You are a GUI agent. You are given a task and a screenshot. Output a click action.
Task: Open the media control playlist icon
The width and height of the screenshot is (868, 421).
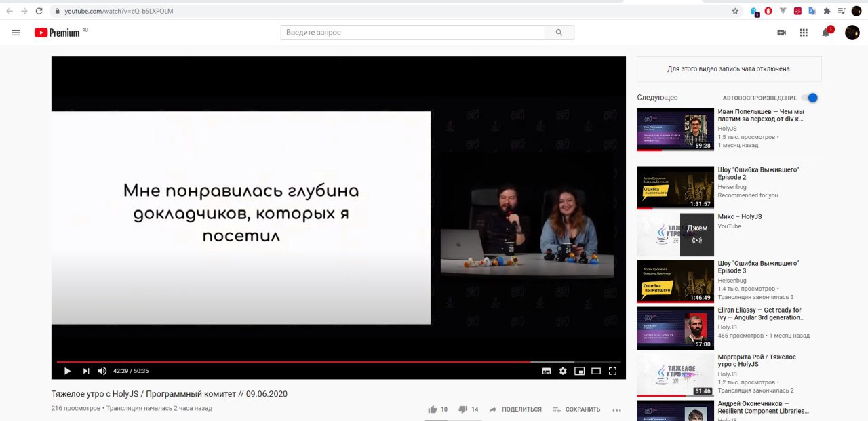point(842,11)
